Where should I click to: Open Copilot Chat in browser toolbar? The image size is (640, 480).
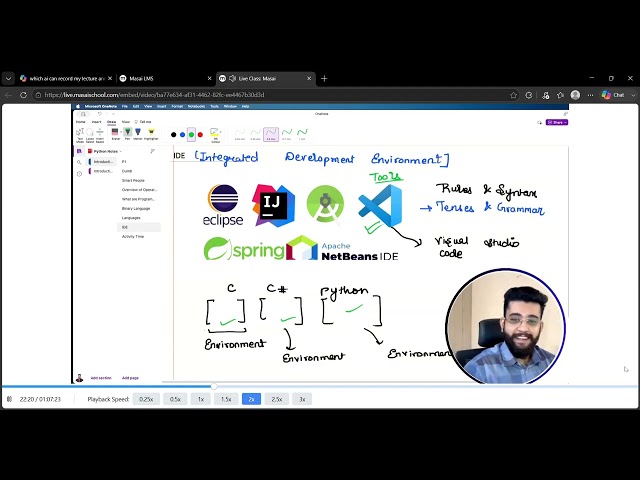click(x=613, y=95)
